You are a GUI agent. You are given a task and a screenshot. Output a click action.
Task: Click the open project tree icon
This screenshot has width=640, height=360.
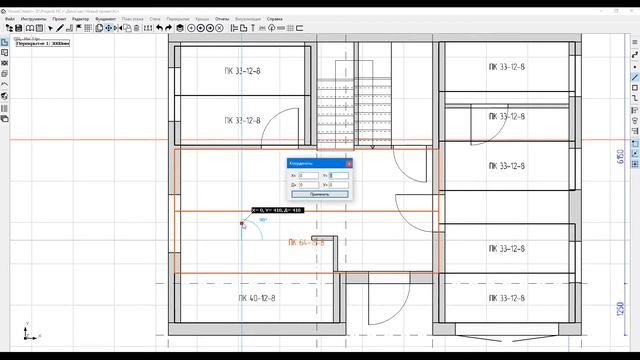click(x=9, y=28)
